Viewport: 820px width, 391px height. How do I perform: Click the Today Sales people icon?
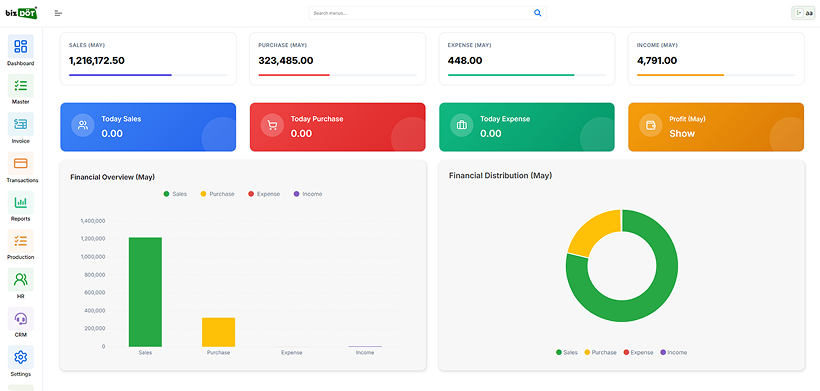pos(83,125)
